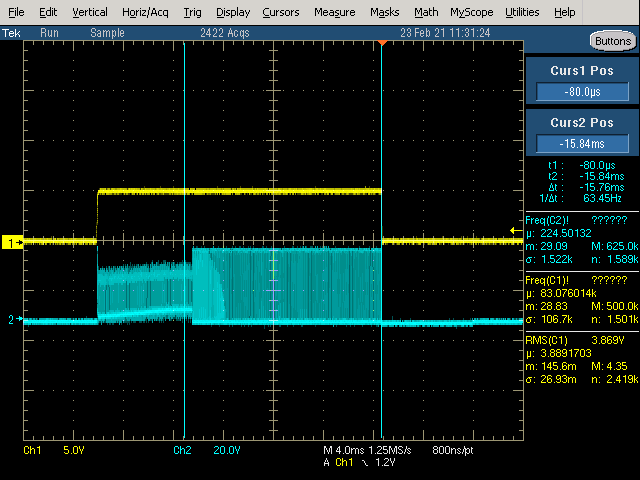Click the A Ch1 1.2V trigger readout
Viewport: 640px width, 480px height.
(360, 462)
